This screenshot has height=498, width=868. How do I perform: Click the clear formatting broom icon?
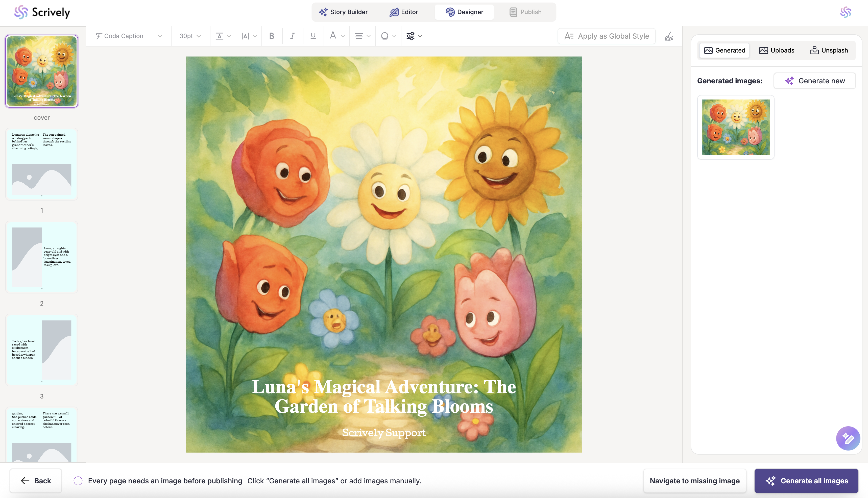coord(669,36)
